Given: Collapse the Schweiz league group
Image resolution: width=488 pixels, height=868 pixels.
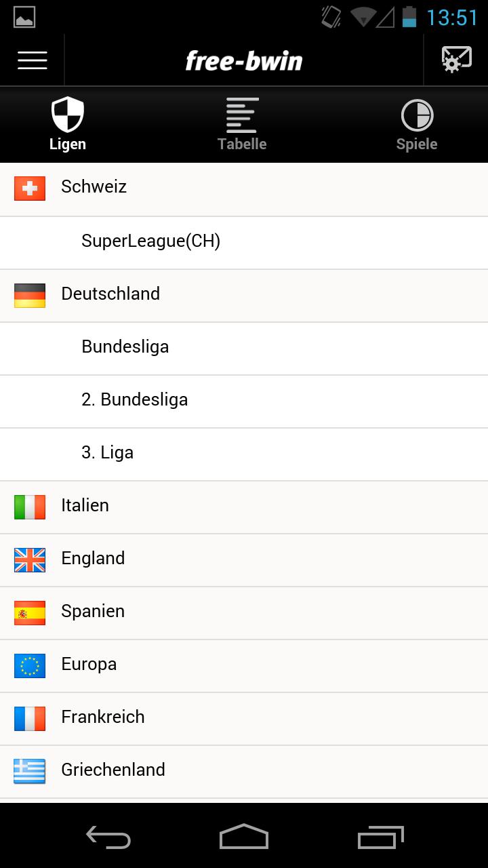Looking at the screenshot, I should point(244,189).
